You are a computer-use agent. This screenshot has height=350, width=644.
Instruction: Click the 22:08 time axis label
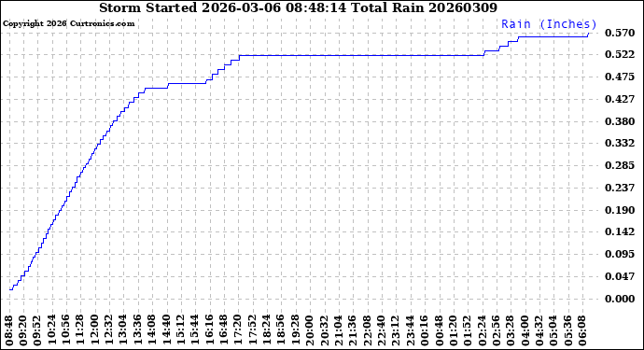coord(368,330)
